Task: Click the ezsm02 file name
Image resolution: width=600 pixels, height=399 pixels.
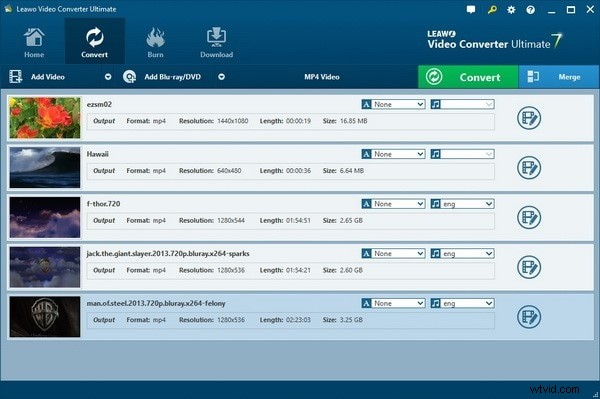Action: point(99,104)
